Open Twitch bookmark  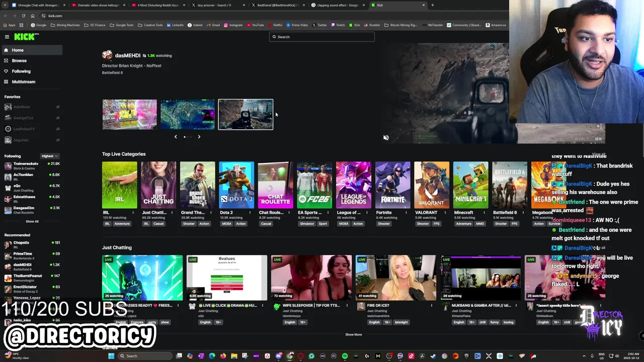click(338, 25)
